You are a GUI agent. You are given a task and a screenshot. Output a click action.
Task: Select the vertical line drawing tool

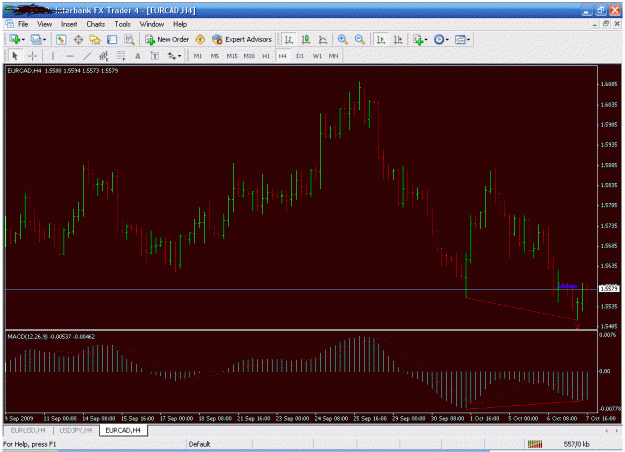[x=53, y=56]
